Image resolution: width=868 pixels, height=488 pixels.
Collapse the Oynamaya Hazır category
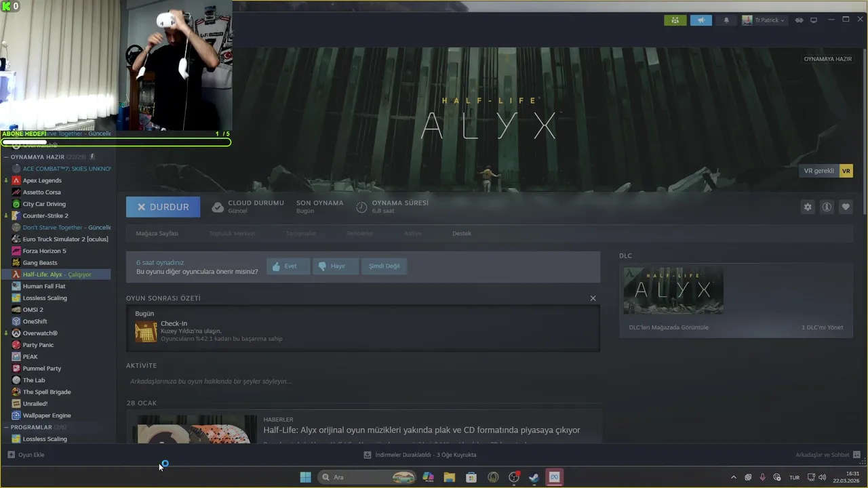(6, 157)
